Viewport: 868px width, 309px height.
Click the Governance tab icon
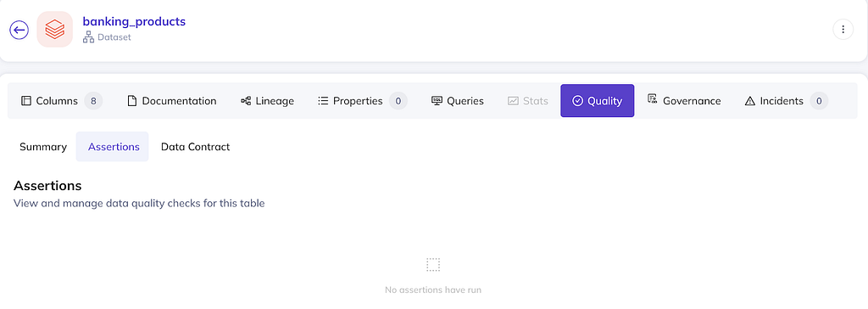652,99
